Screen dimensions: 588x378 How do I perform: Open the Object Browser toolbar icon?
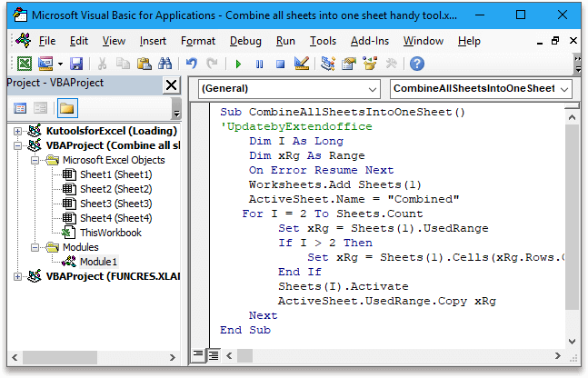[370, 64]
